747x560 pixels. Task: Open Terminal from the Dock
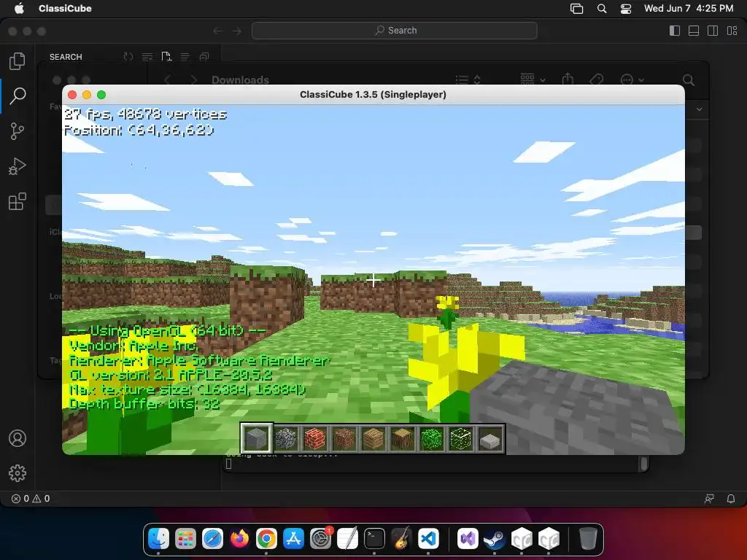click(x=374, y=539)
